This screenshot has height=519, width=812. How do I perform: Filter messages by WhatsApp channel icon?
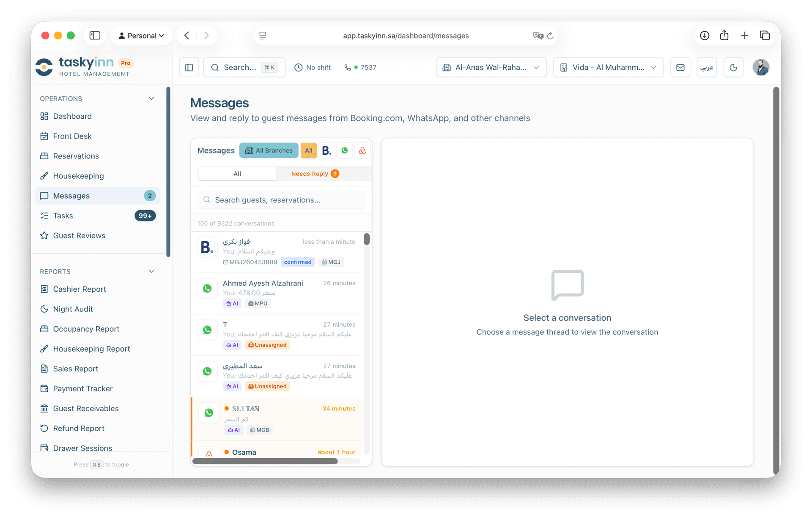(345, 150)
